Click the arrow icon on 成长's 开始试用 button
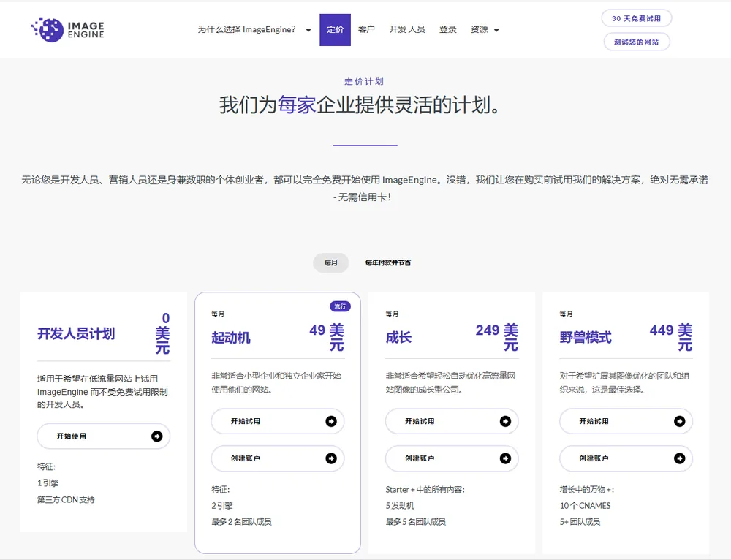Image resolution: width=731 pixels, height=560 pixels. click(504, 421)
